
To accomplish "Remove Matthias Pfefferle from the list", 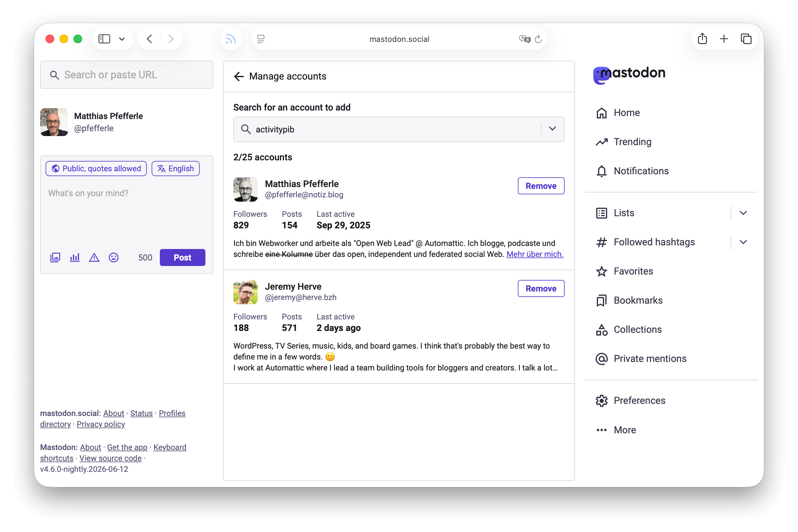I will 541,186.
